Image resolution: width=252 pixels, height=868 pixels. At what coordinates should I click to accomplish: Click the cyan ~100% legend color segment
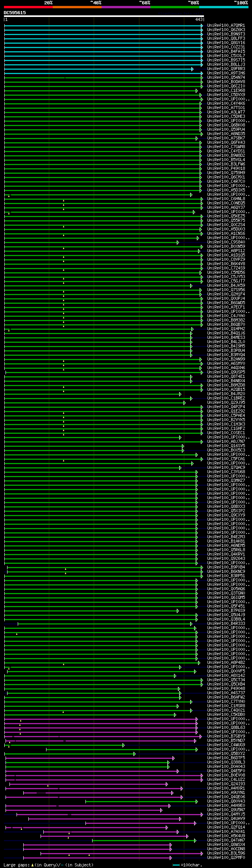pos(224,7)
